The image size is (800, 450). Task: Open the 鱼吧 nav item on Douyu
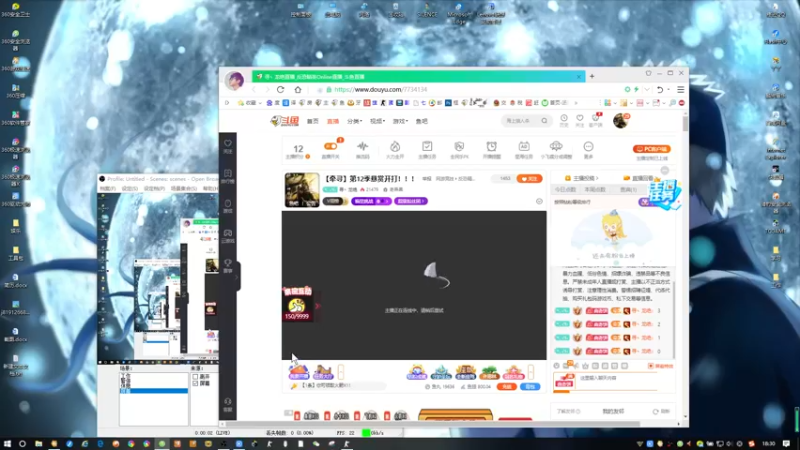[x=421, y=121]
